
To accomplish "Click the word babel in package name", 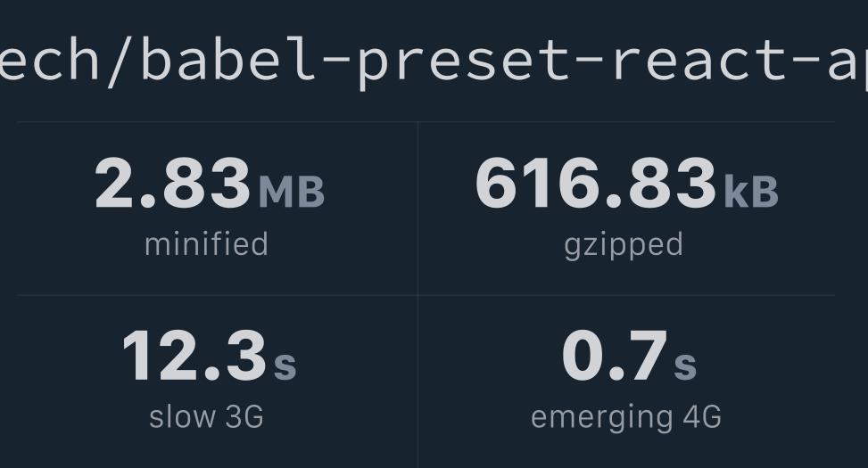I will point(228,58).
